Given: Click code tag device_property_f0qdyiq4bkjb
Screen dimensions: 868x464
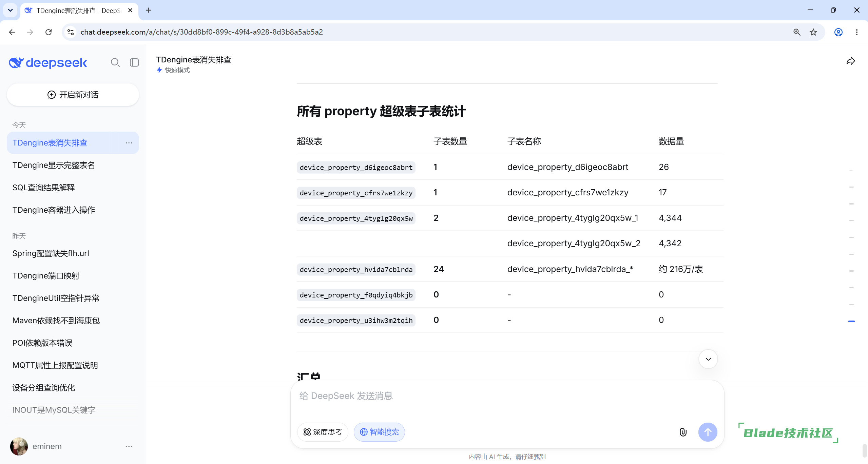Looking at the screenshot, I should pyautogui.click(x=356, y=295).
